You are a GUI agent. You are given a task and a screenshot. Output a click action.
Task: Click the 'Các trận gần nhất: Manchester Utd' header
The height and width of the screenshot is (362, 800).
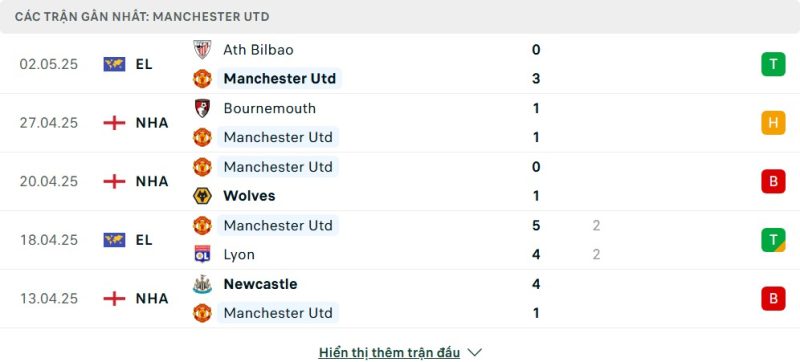pos(142,17)
